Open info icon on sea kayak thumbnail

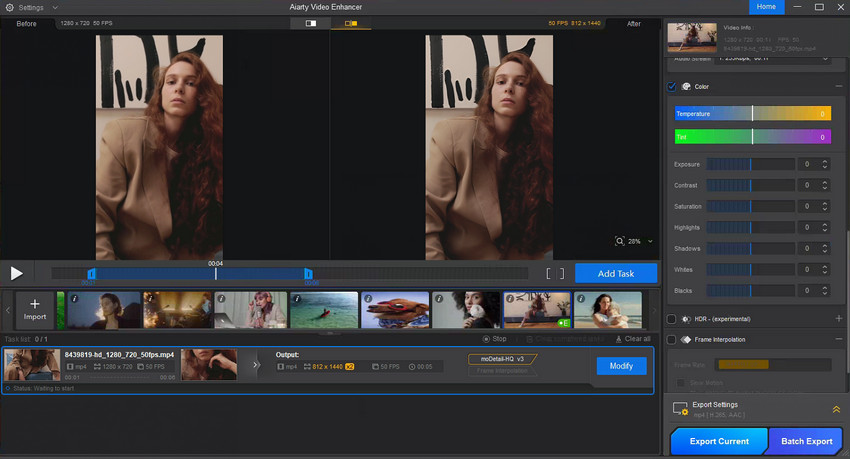click(x=297, y=299)
